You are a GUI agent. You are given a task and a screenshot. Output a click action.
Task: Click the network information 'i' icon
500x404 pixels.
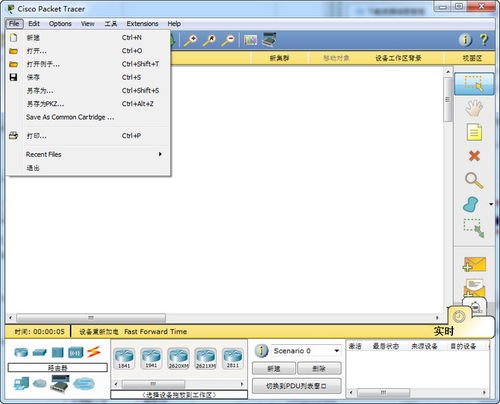(465, 40)
